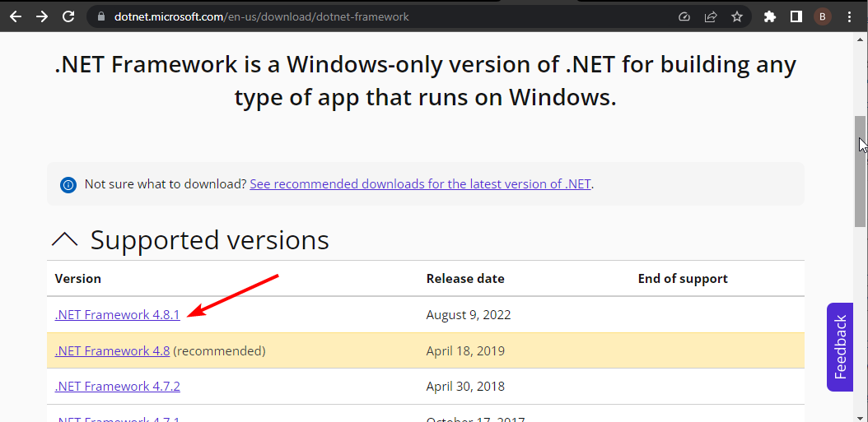868x422 pixels.
Task: Open the .NET Framework 4.8 link
Action: pyautogui.click(x=112, y=350)
